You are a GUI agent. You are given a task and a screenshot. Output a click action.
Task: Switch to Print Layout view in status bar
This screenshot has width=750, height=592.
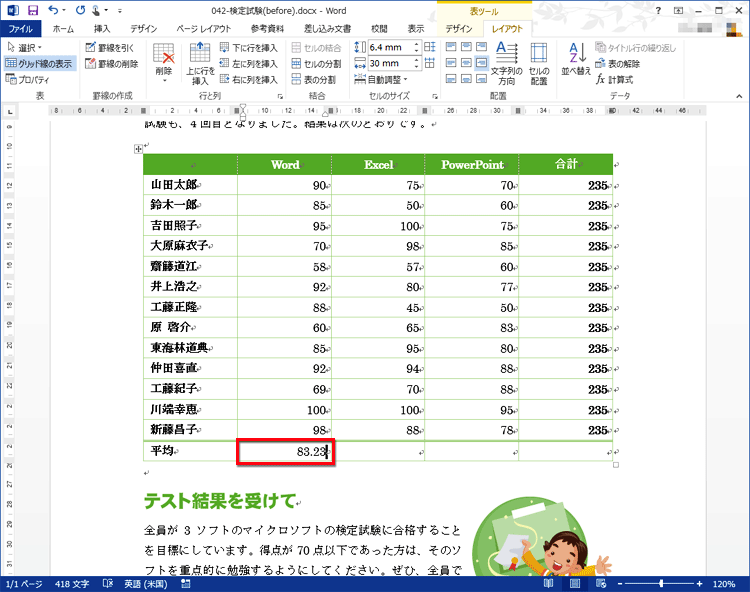[x=574, y=583]
